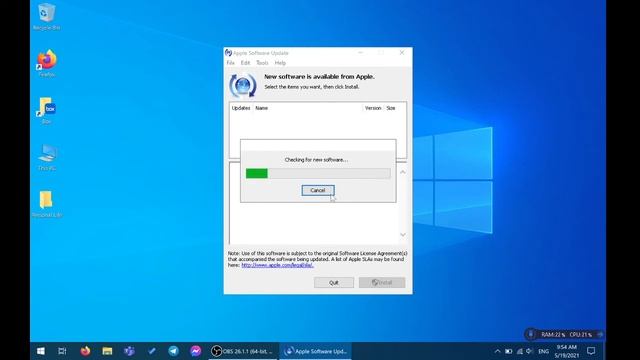The width and height of the screenshot is (640, 360).
Task: Open the Action Center notifications icon
Action: [591, 351]
